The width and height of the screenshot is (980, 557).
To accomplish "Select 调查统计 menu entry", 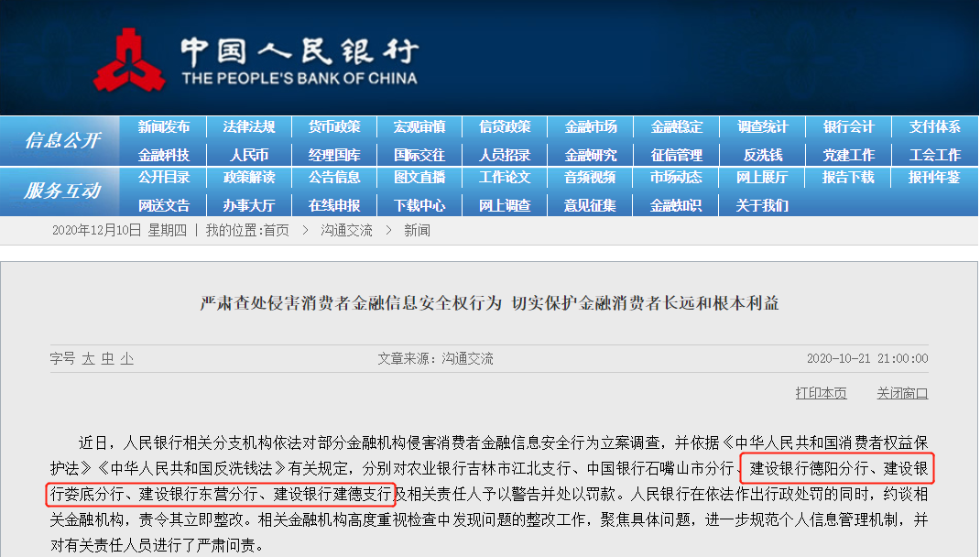I will [763, 127].
